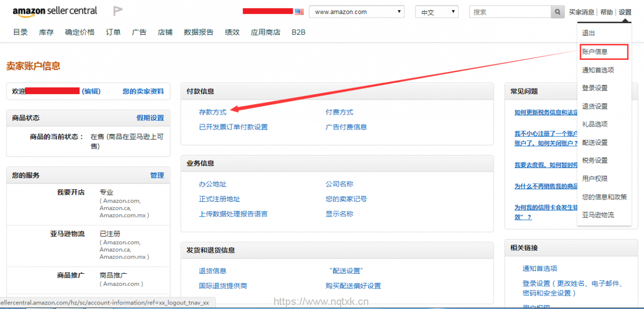Select 登录设置 in the settings dropdown menu
The height and width of the screenshot is (309, 644).
pos(595,88)
